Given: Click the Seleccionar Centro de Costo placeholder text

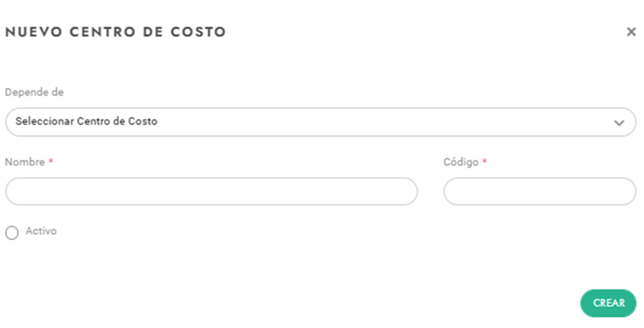Looking at the screenshot, I should pos(86,121).
